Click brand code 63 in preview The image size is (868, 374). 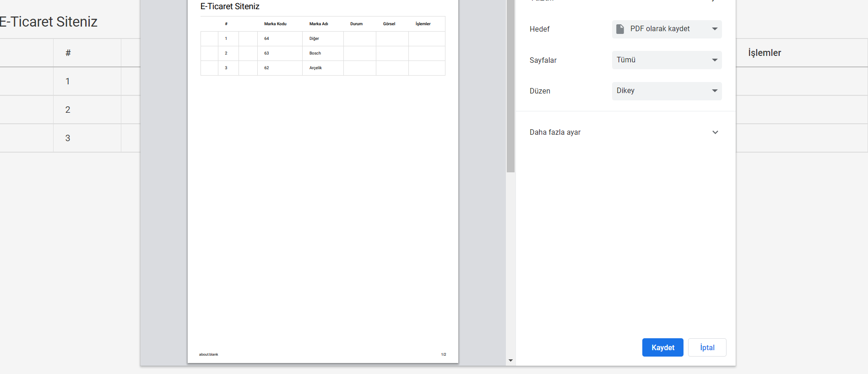point(266,53)
